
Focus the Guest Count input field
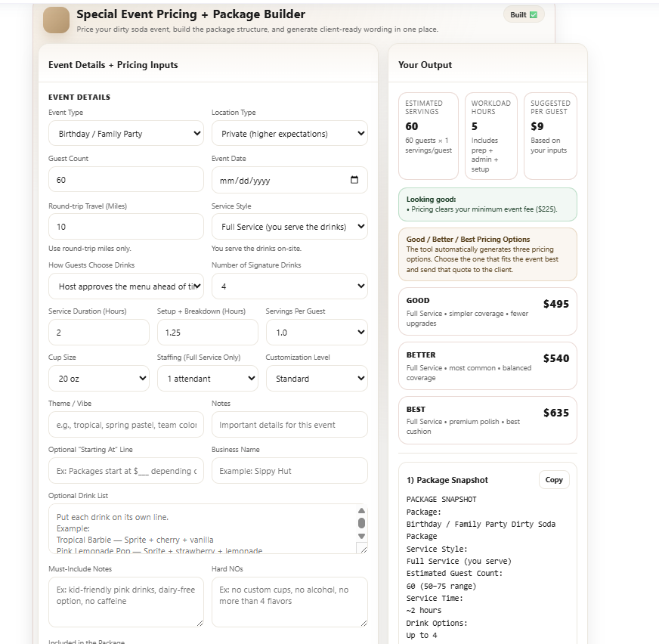tap(126, 180)
